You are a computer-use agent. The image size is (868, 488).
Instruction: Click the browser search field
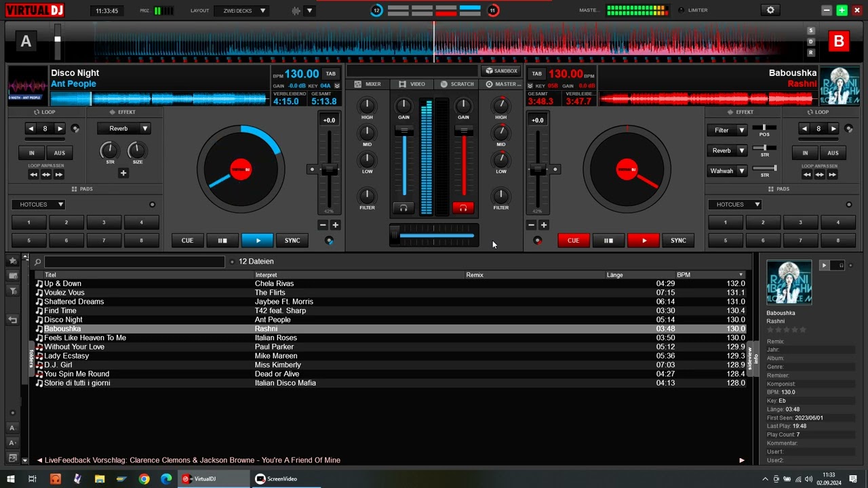click(x=134, y=262)
